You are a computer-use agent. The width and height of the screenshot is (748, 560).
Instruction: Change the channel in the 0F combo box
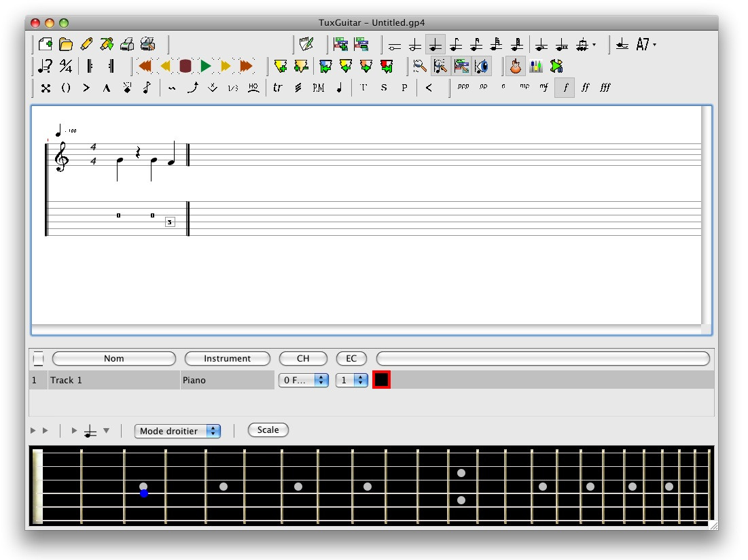(303, 380)
